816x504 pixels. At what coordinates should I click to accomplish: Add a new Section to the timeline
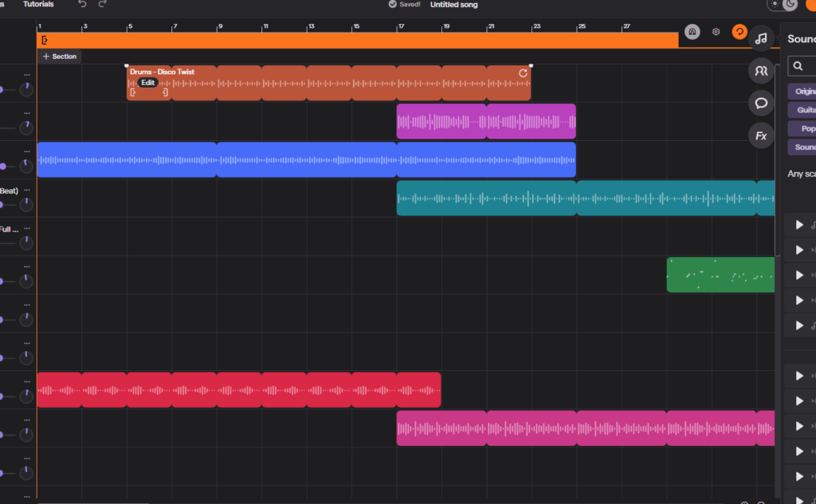[x=59, y=57]
